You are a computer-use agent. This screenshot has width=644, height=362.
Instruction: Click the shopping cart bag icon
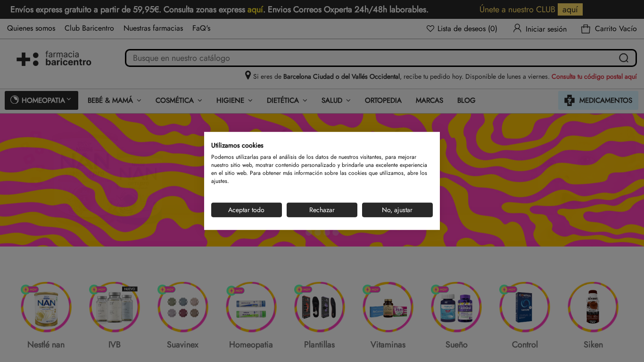pos(586,29)
